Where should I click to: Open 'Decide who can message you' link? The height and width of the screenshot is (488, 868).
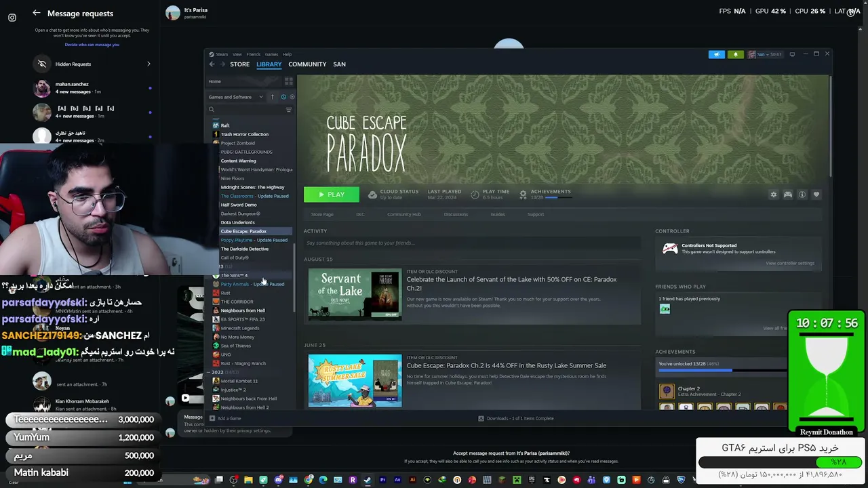[92, 45]
